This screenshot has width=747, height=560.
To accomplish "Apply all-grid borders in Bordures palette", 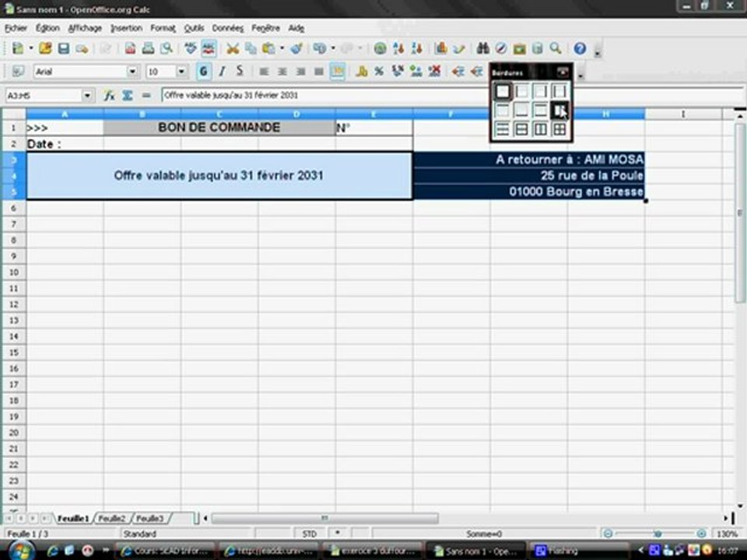I will [x=559, y=129].
